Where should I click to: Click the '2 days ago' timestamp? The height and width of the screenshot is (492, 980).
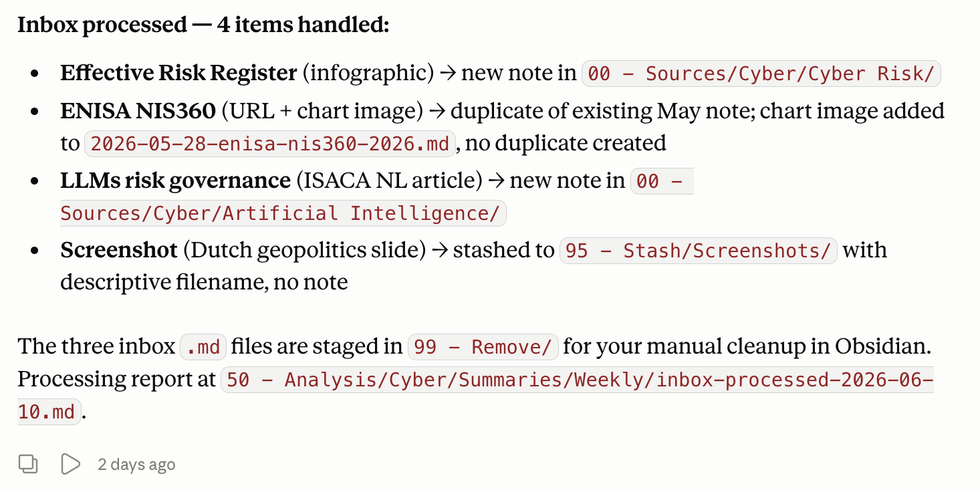pyautogui.click(x=136, y=465)
